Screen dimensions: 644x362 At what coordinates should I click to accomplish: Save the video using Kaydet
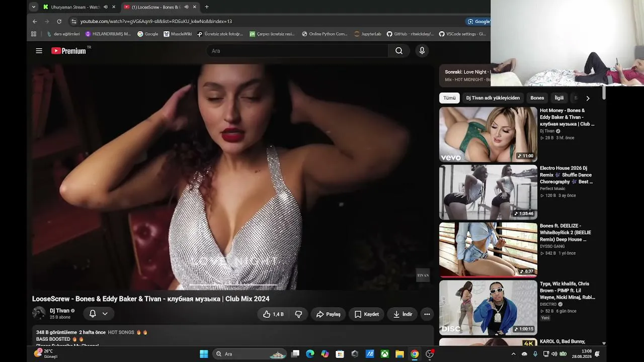point(366,314)
